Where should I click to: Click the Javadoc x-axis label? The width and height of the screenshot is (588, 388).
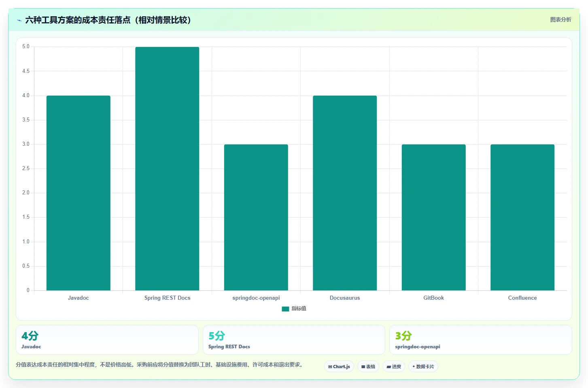coord(78,298)
